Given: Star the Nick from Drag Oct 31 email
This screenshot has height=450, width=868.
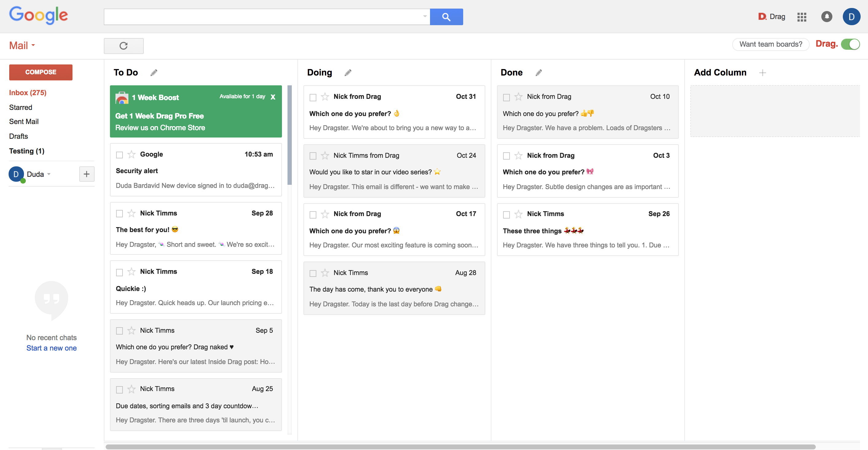Looking at the screenshot, I should (324, 96).
